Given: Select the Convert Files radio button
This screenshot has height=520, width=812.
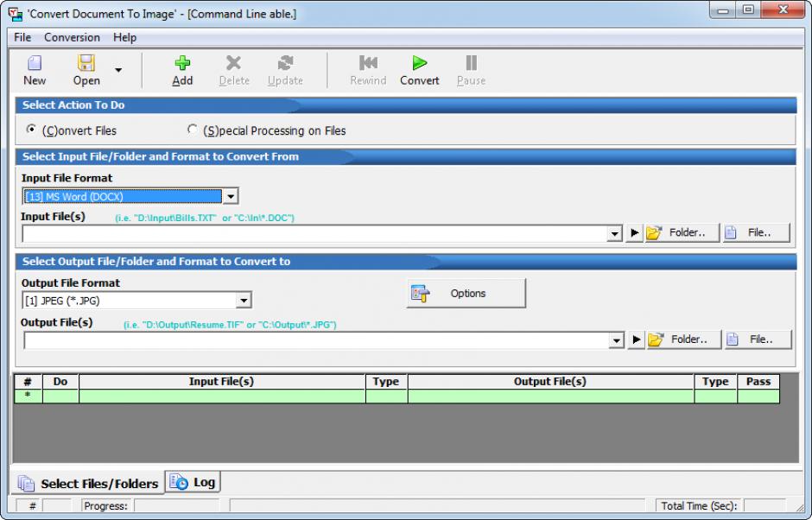Looking at the screenshot, I should tap(32, 130).
